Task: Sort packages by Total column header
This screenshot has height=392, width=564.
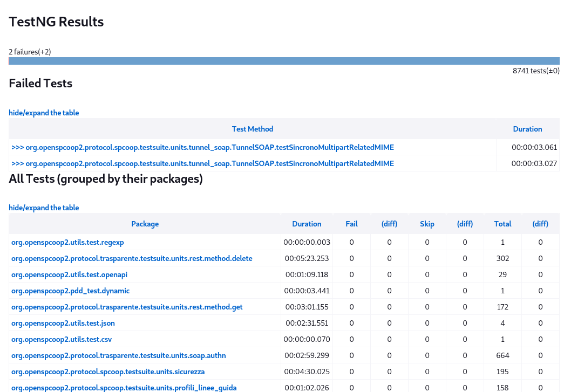Action: (x=502, y=224)
